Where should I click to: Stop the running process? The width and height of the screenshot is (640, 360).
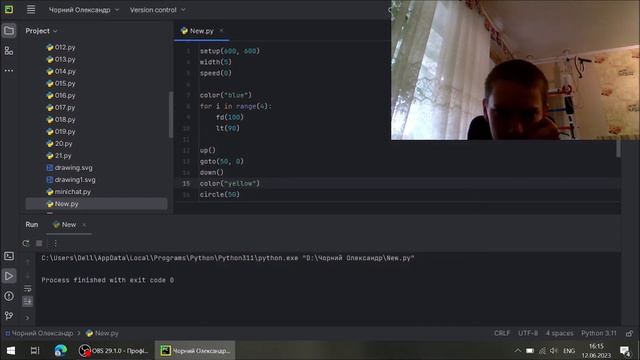point(39,243)
